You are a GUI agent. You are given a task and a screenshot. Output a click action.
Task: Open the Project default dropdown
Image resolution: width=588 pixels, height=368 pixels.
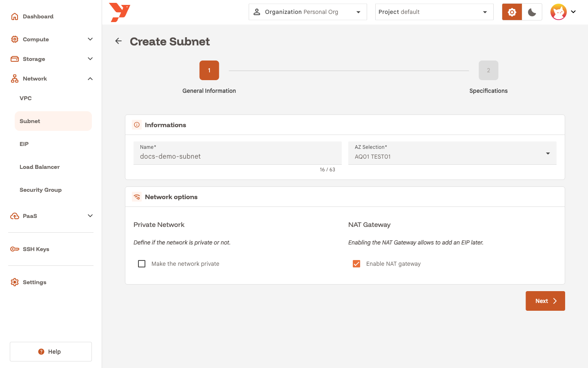point(434,12)
